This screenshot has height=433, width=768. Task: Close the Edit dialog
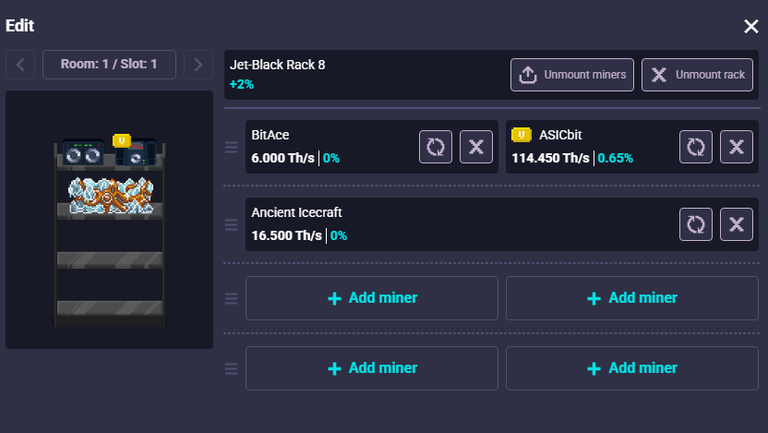pos(751,26)
